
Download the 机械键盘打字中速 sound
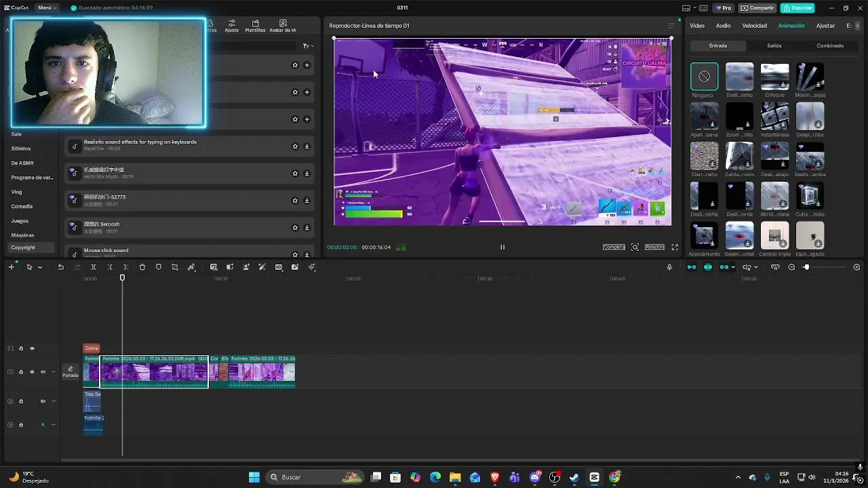pyautogui.click(x=307, y=174)
